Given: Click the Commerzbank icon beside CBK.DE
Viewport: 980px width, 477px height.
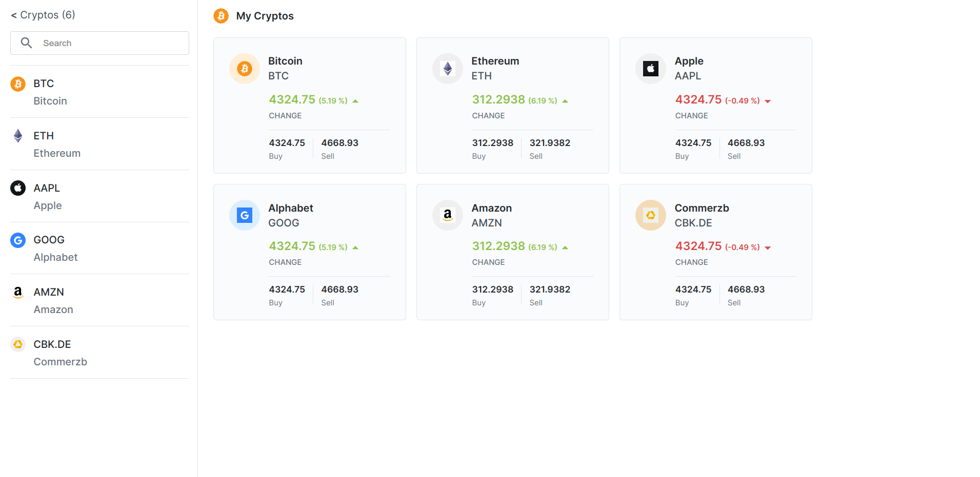Looking at the screenshot, I should pyautogui.click(x=18, y=344).
